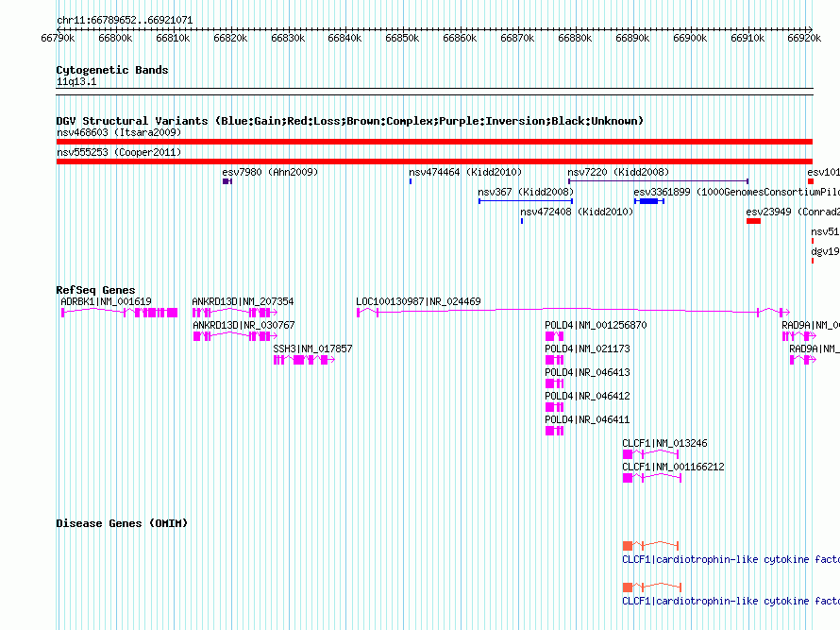Select the 11q13.1 band label
The image size is (840, 630).
76,81
